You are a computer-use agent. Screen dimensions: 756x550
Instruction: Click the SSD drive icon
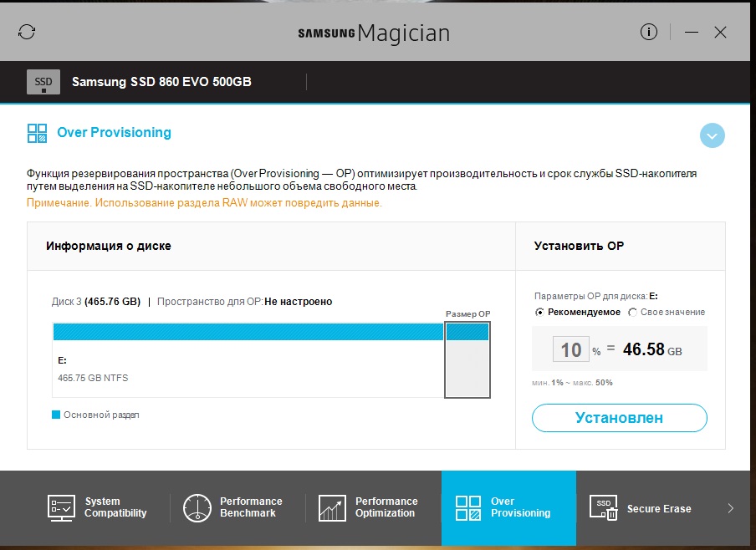coord(43,82)
